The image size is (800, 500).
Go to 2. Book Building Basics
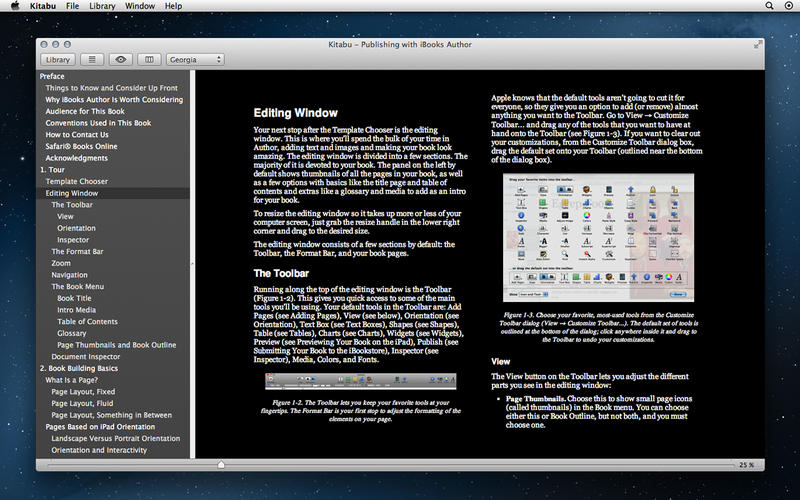[79, 368]
